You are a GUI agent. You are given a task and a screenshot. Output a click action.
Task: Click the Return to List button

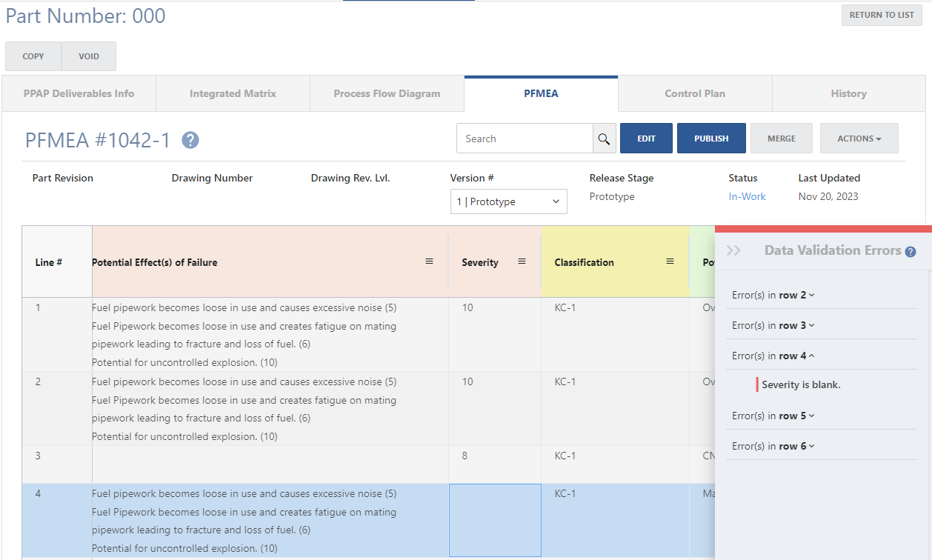click(881, 15)
